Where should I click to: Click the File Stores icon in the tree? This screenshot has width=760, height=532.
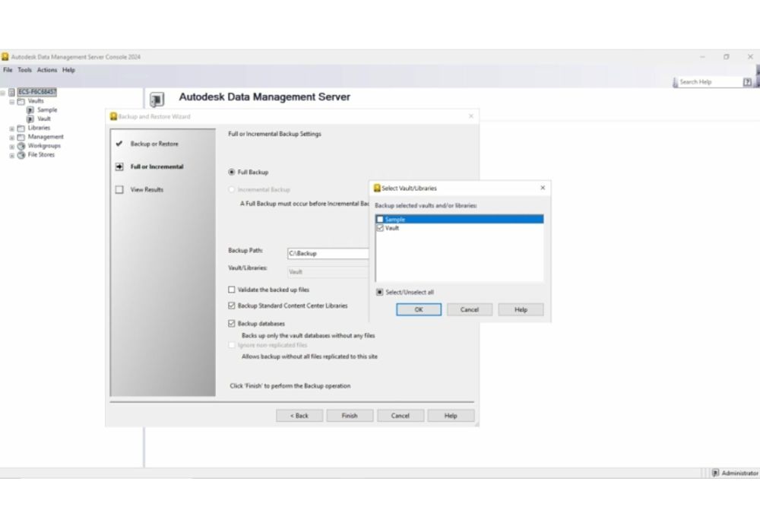(21, 154)
